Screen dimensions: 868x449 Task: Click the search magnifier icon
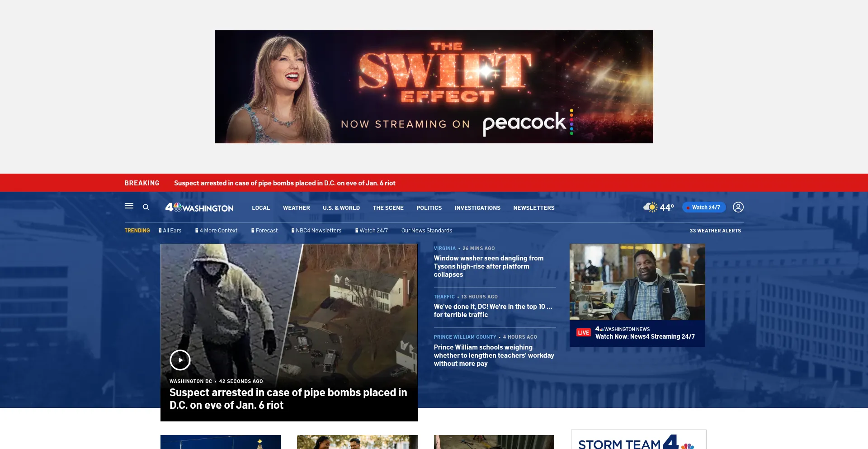click(x=146, y=207)
